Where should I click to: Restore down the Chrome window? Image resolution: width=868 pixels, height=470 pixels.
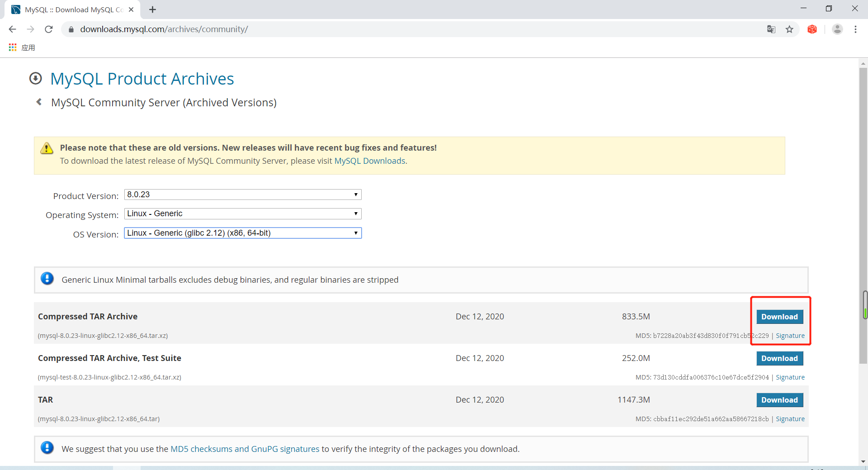(829, 8)
